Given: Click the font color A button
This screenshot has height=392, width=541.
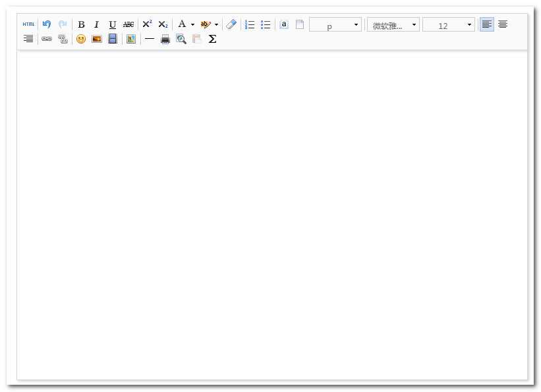Looking at the screenshot, I should point(182,24).
